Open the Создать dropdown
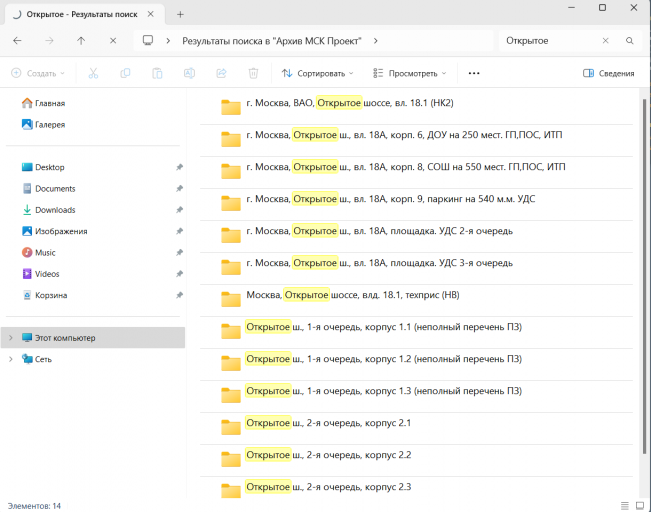 (x=38, y=73)
